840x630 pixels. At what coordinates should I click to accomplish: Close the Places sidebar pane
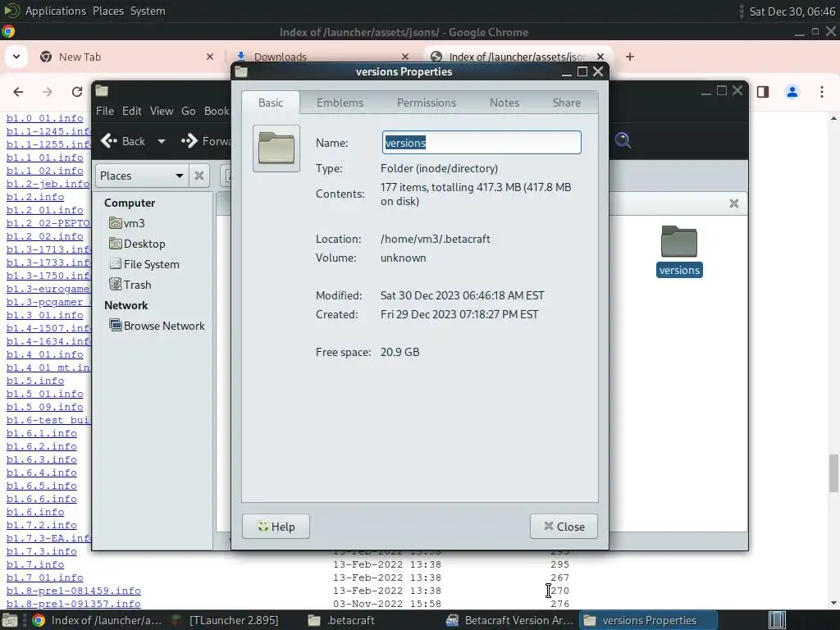click(x=199, y=176)
